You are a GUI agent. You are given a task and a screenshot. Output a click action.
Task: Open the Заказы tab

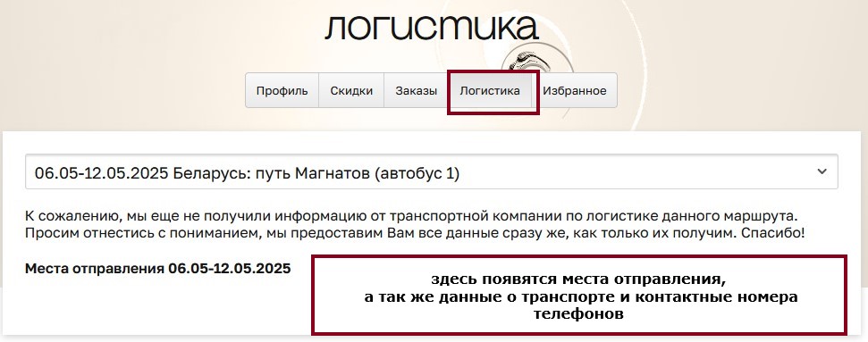pyautogui.click(x=417, y=91)
